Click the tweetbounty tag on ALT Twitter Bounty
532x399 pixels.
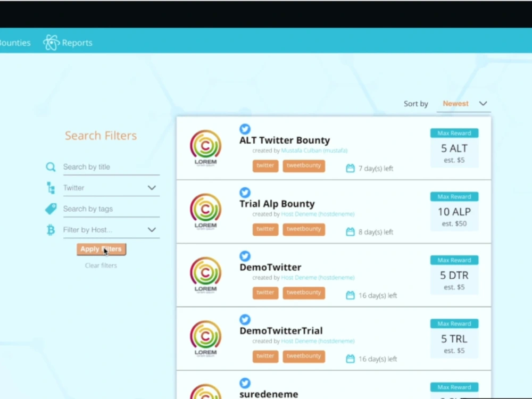[304, 165]
